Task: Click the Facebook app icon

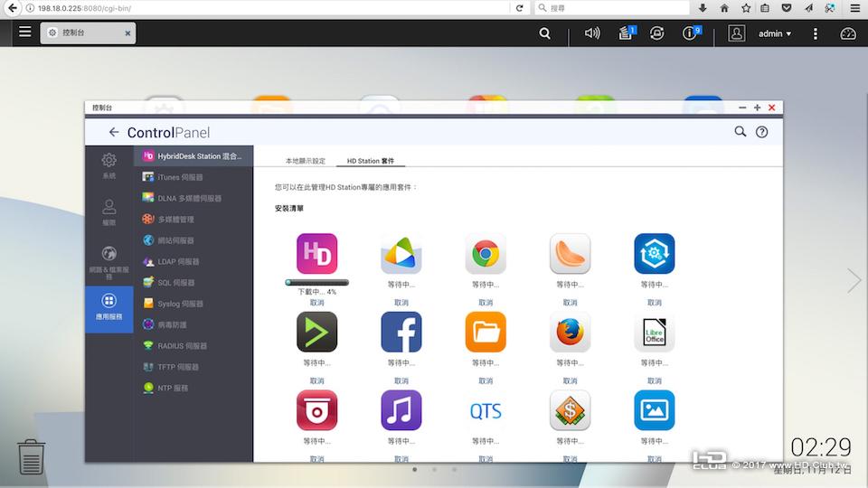Action: point(401,332)
